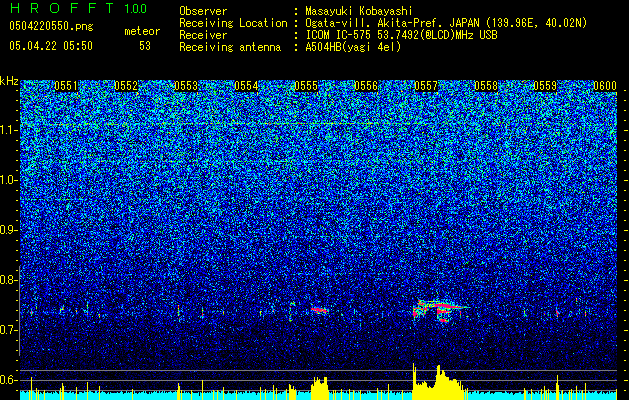Click the red meteor echo after 0555
This screenshot has height=400, width=629.
[x=320, y=309]
